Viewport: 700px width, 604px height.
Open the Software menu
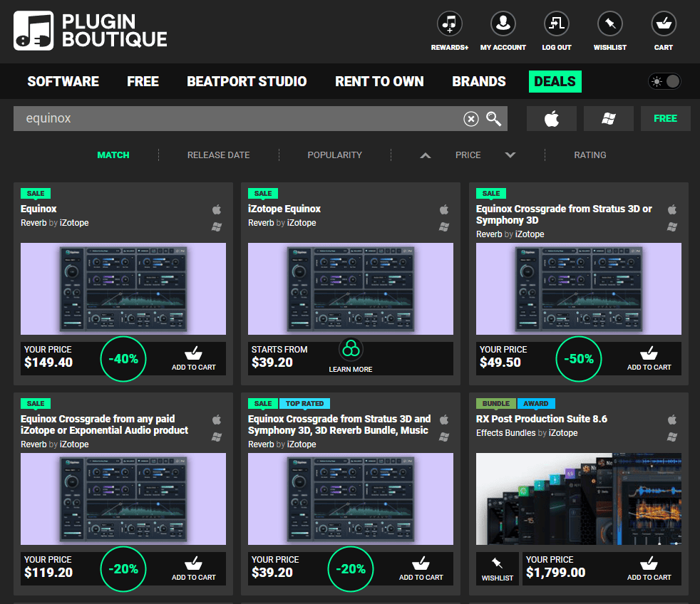pos(63,82)
